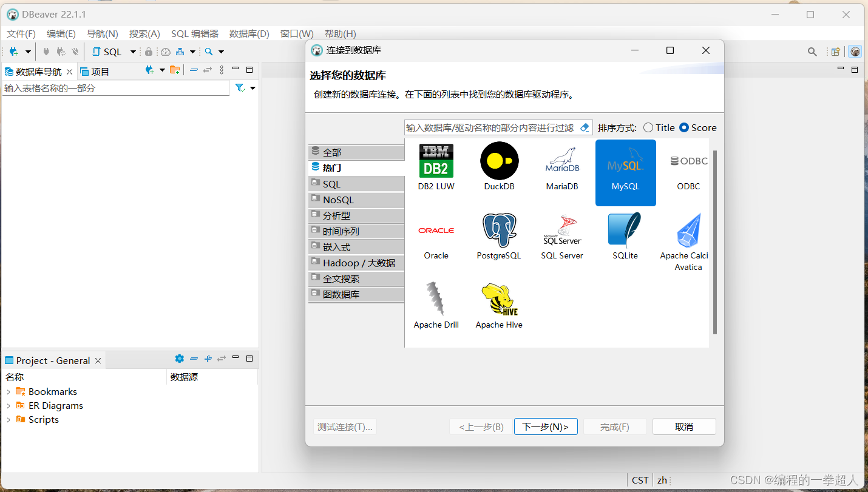Select the Title sort radio button
Viewport: 868px width, 492px height.
648,127
